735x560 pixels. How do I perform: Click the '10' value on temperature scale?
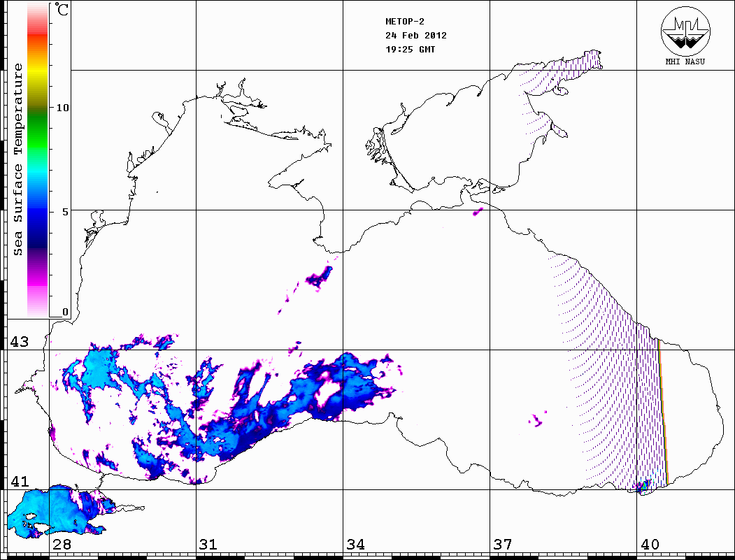click(62, 108)
